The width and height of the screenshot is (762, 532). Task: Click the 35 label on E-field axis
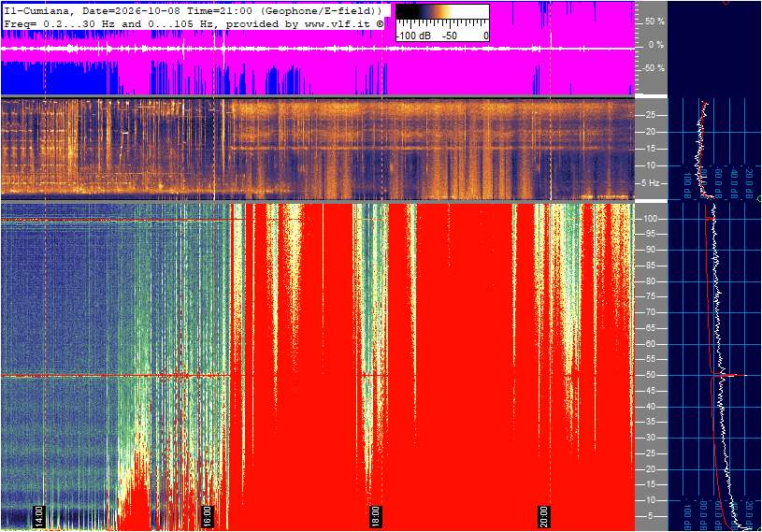[x=650, y=423]
